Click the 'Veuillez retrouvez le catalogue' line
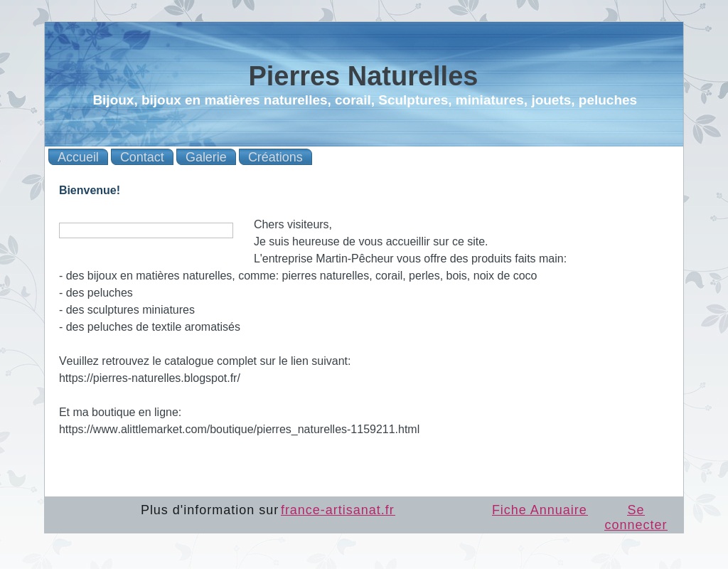 (205, 361)
